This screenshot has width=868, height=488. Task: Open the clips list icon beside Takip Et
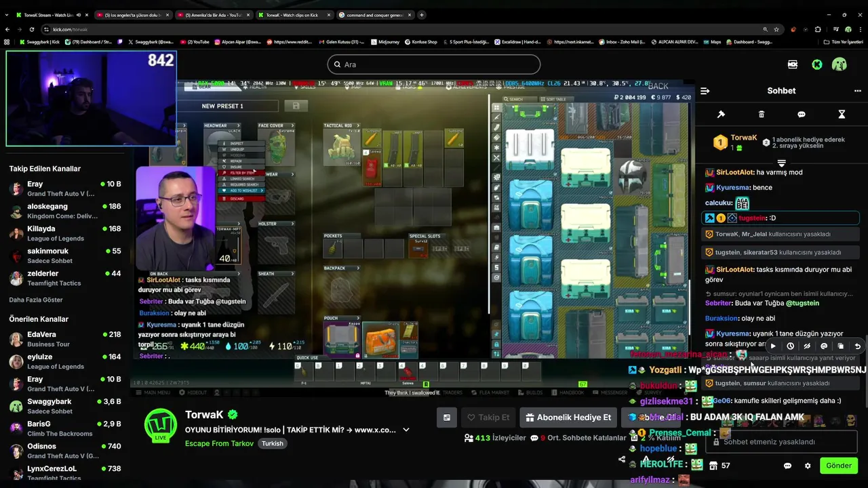(446, 418)
